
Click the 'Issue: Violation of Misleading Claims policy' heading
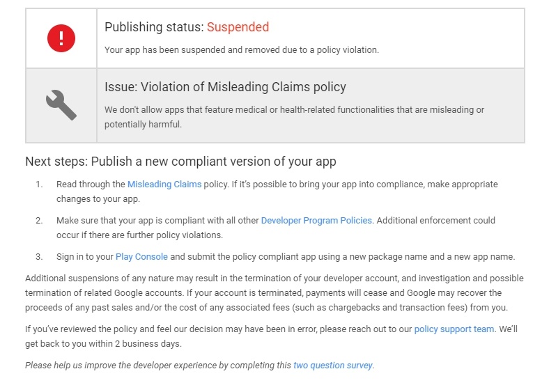point(225,87)
